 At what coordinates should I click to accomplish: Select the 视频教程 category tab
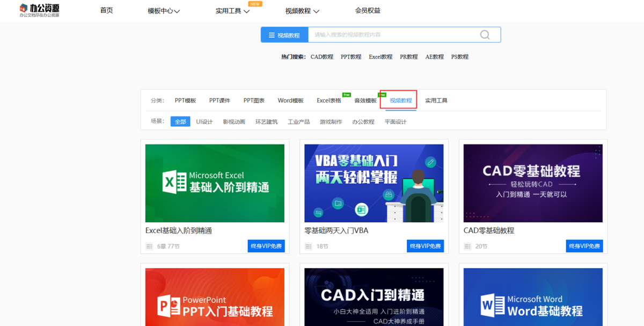pos(400,100)
